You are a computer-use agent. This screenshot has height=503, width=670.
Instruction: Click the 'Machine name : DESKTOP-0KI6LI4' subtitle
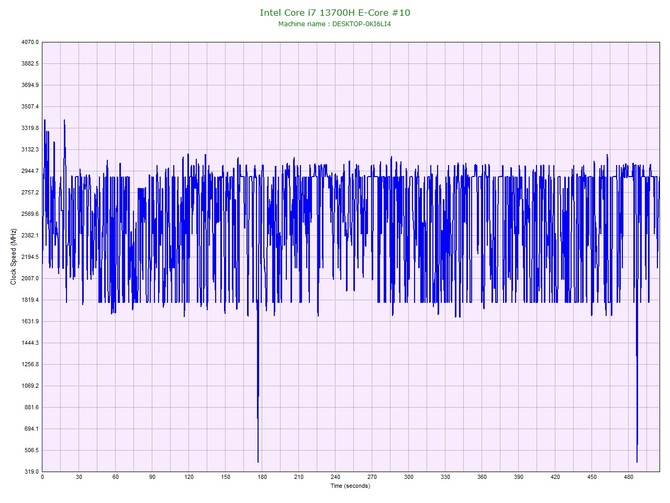335,24
